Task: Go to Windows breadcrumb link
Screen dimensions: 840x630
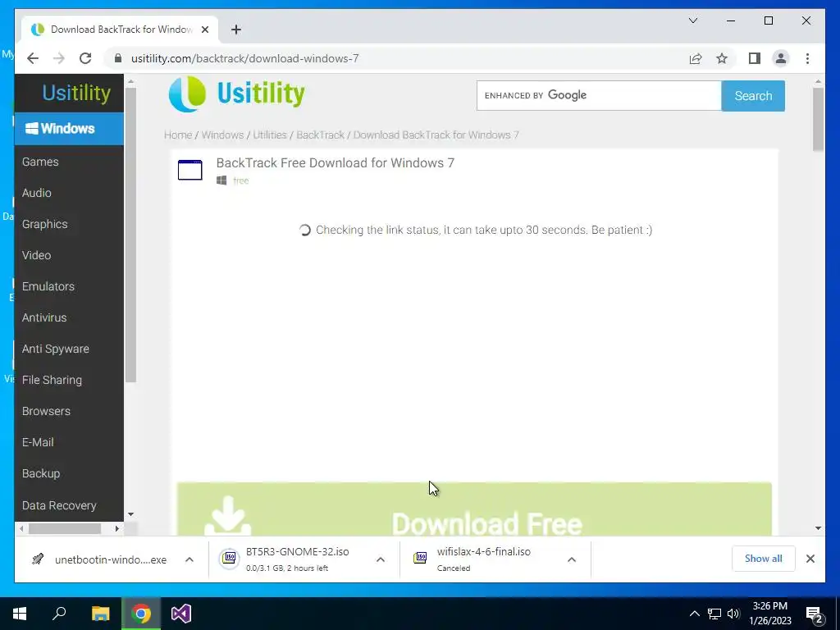Action: point(222,135)
